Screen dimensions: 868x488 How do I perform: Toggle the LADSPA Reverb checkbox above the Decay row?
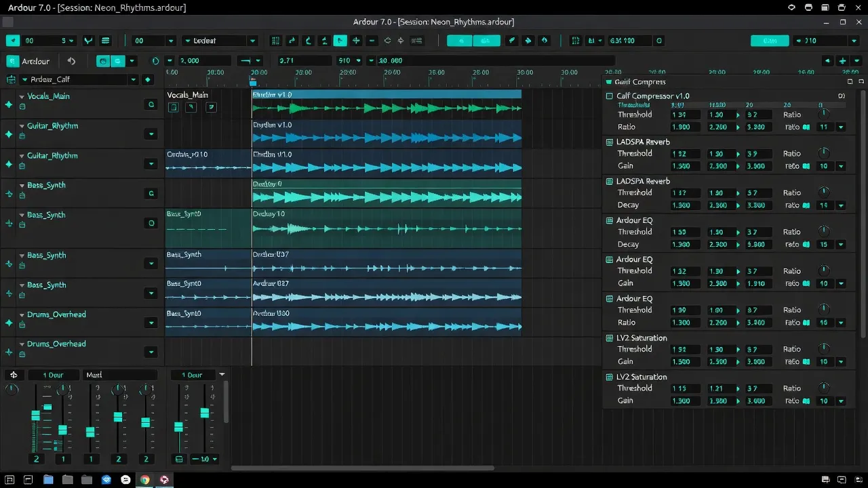tap(609, 181)
